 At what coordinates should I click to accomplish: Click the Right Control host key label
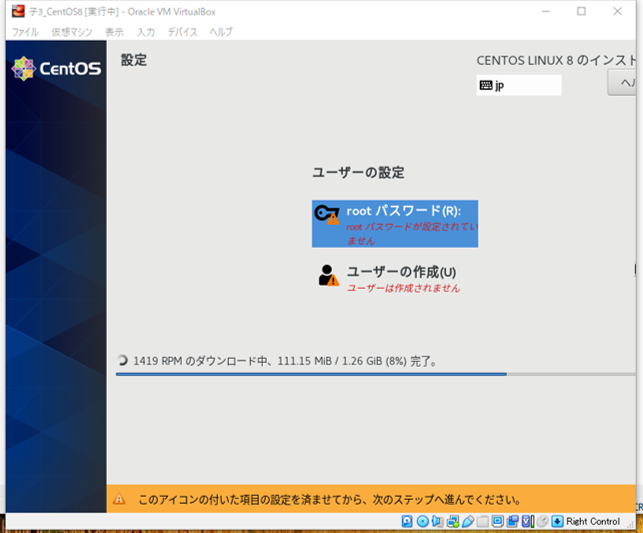pyautogui.click(x=593, y=521)
